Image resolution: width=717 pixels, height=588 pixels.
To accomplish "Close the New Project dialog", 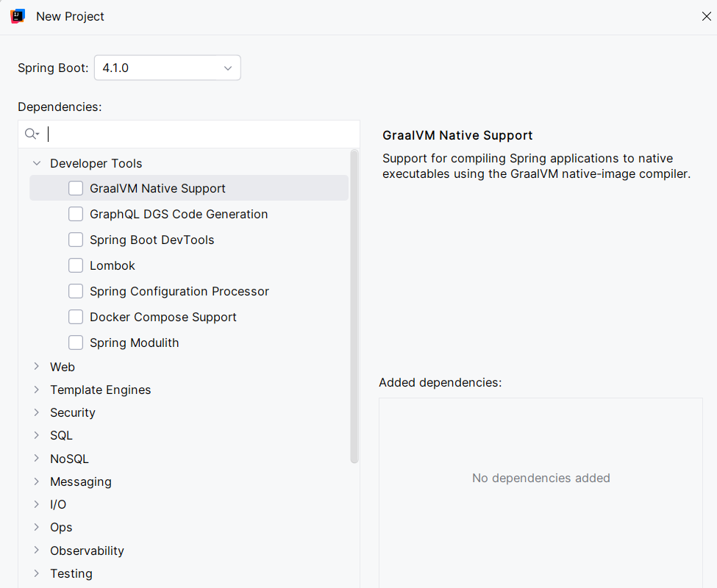I will click(706, 16).
